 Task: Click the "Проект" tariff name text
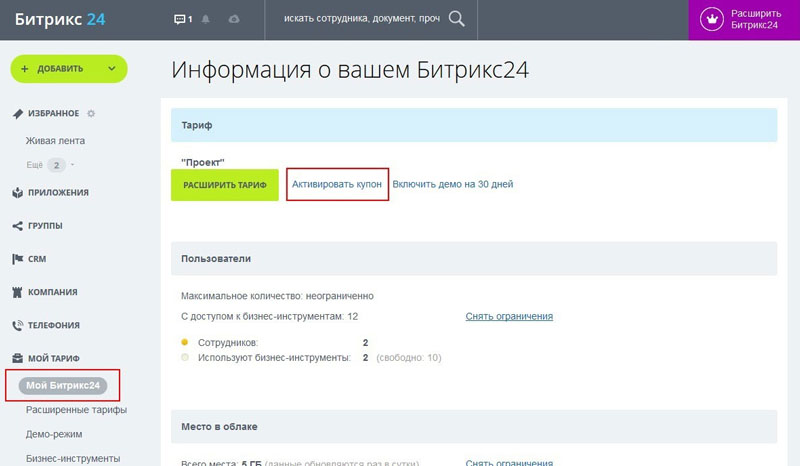tap(203, 162)
